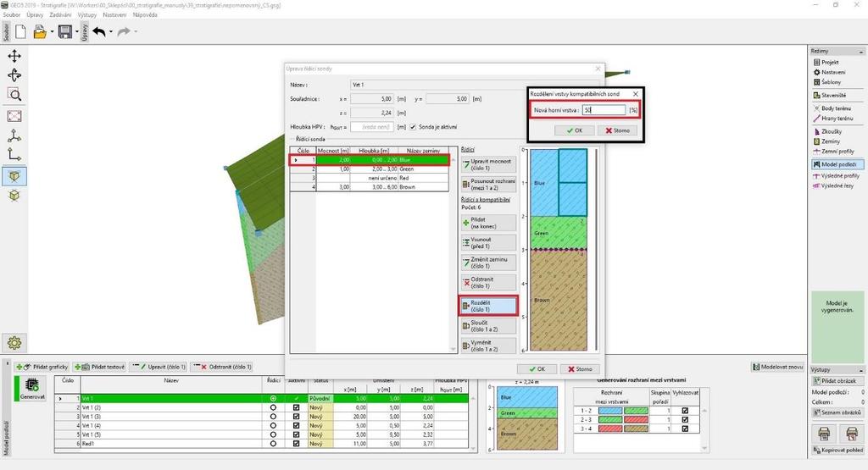Viewport: 868px width, 470px height.
Task: Collapse the Výstupy panel
Action: (x=861, y=370)
